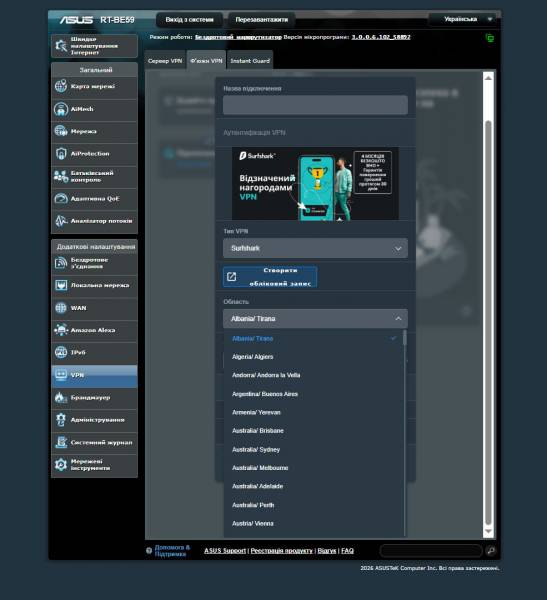Expand the Surfshark VPN type dropdown

pyautogui.click(x=315, y=248)
